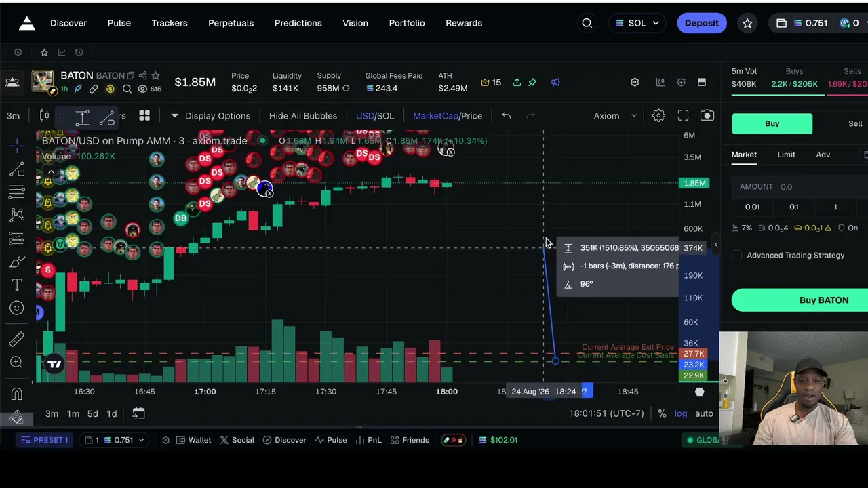Click the Axiom logo in the top-left
868x488 pixels.
click(26, 23)
